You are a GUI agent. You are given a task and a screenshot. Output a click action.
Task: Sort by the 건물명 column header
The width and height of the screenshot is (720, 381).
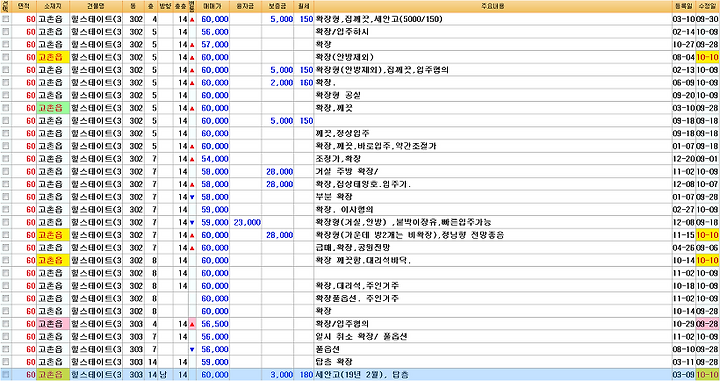click(96, 6)
